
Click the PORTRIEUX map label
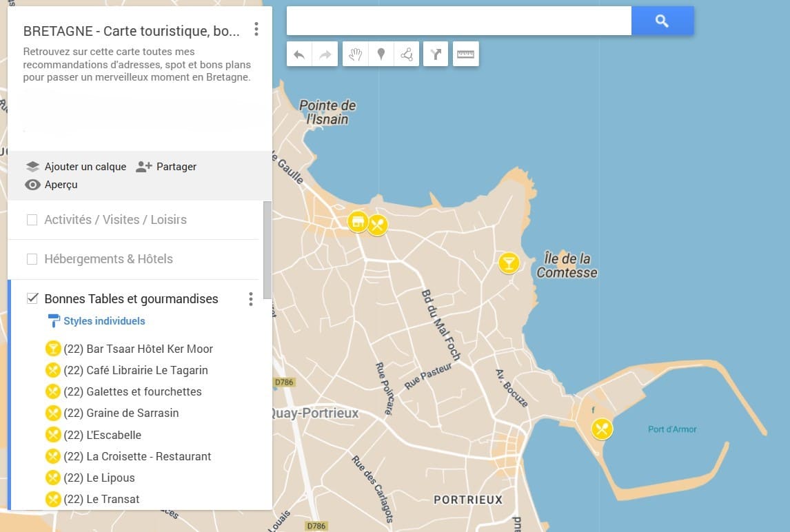(x=468, y=500)
